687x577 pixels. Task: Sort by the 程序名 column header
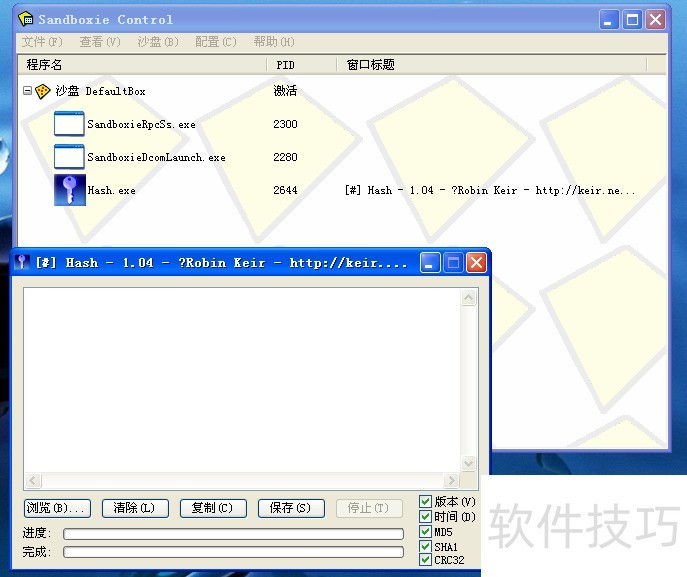142,65
